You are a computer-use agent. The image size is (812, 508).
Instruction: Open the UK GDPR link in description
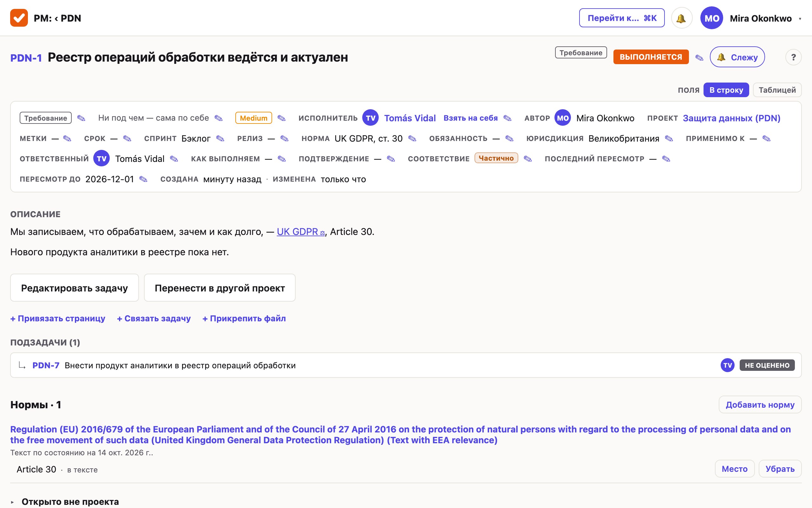pos(301,231)
